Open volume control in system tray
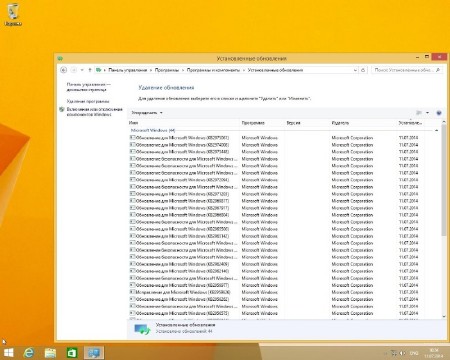The width and height of the screenshot is (450, 360). click(402, 353)
